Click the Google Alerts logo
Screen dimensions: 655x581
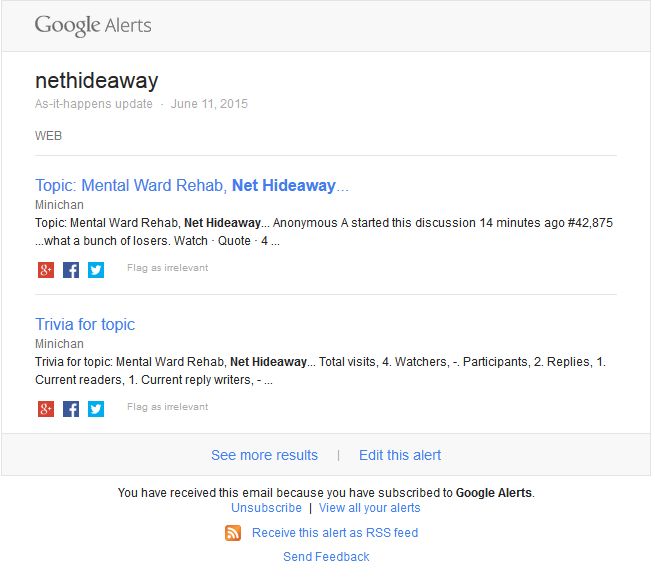point(93,25)
